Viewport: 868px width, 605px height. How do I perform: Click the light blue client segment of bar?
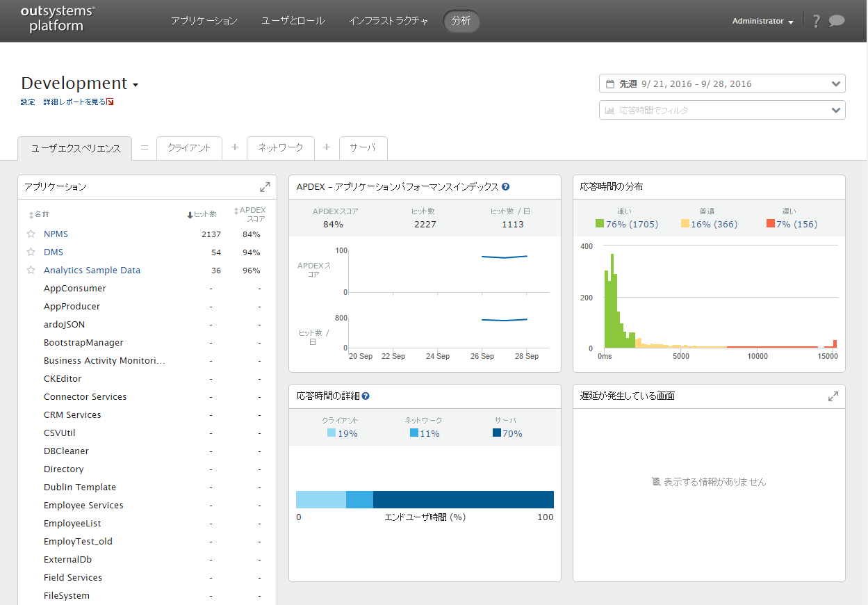click(321, 500)
